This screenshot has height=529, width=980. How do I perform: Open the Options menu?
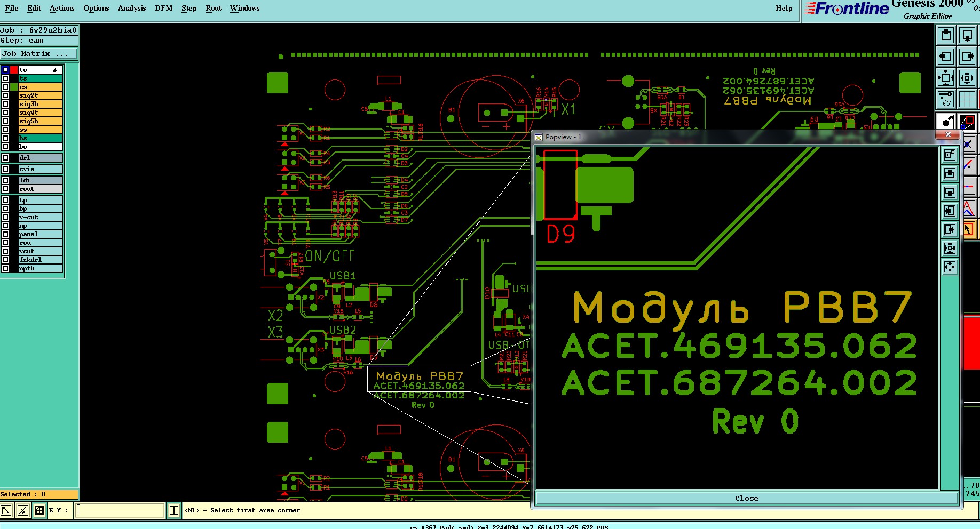pos(96,8)
